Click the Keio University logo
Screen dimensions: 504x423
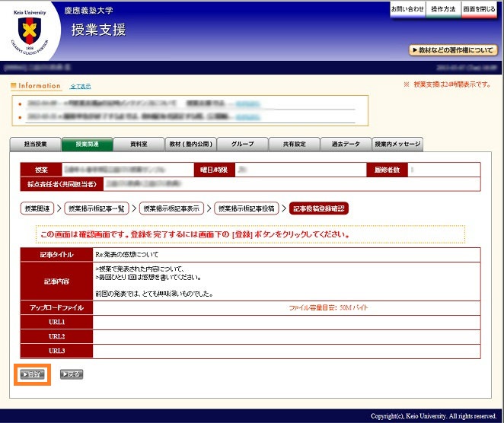pos(30,30)
